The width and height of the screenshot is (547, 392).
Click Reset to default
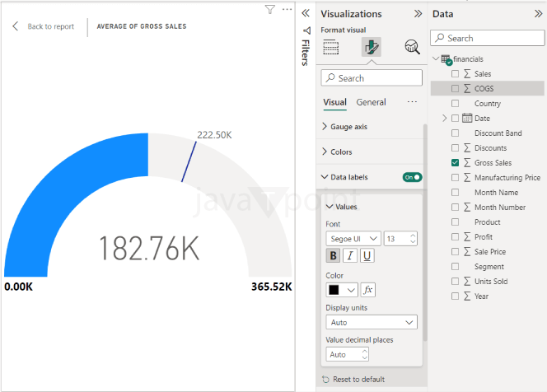(358, 380)
